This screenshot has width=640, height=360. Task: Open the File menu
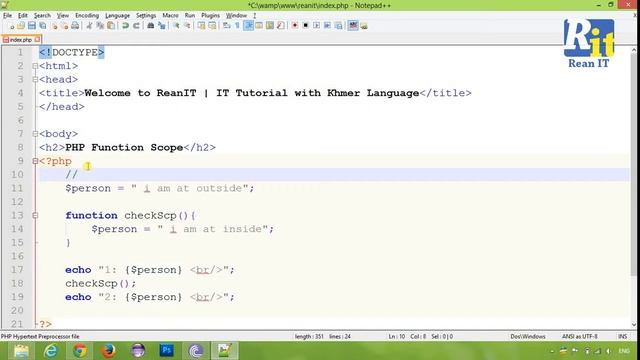tap(7, 16)
